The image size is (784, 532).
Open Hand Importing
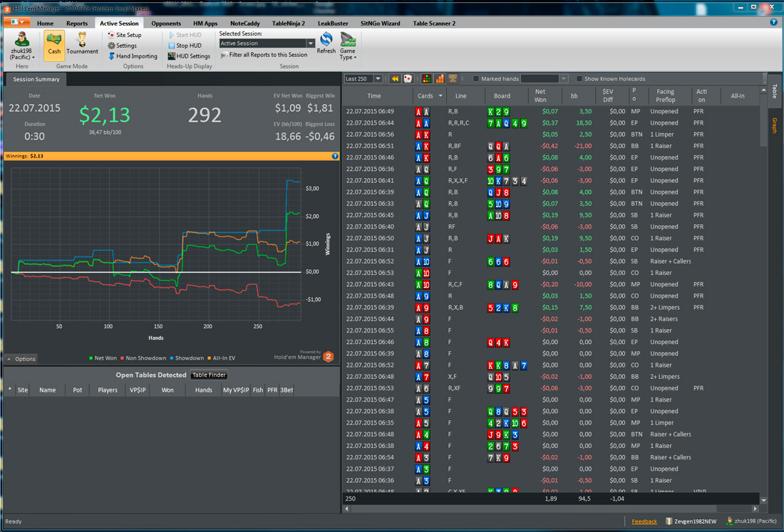click(x=133, y=56)
